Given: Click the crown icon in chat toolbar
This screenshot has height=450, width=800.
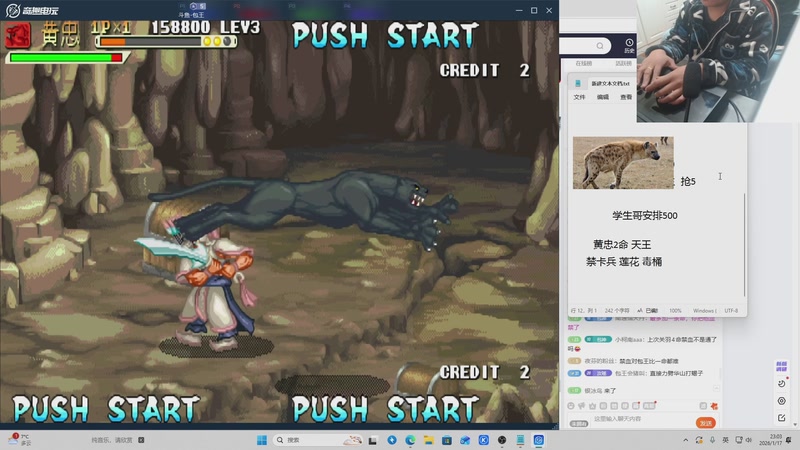Looking at the screenshot, I should 592,406.
